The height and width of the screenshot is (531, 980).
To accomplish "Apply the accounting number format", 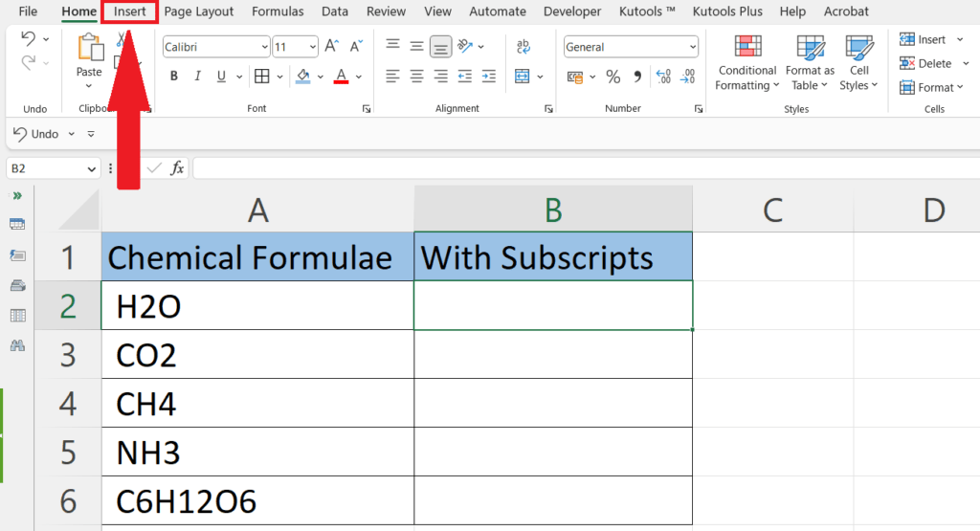I will click(575, 77).
